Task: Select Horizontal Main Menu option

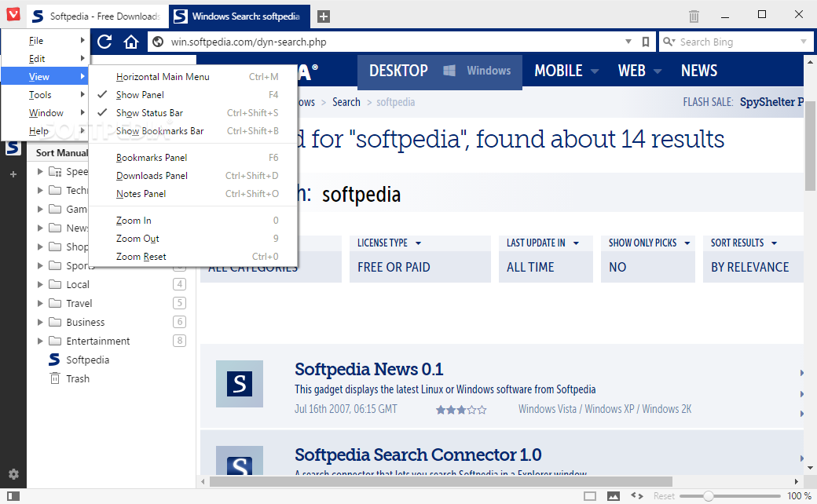Action: (192, 76)
